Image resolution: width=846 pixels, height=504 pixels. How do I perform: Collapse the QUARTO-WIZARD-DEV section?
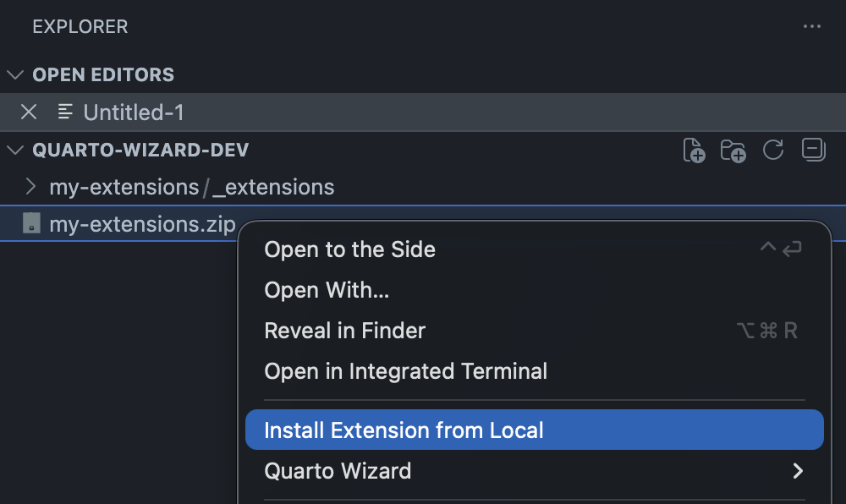tap(14, 150)
